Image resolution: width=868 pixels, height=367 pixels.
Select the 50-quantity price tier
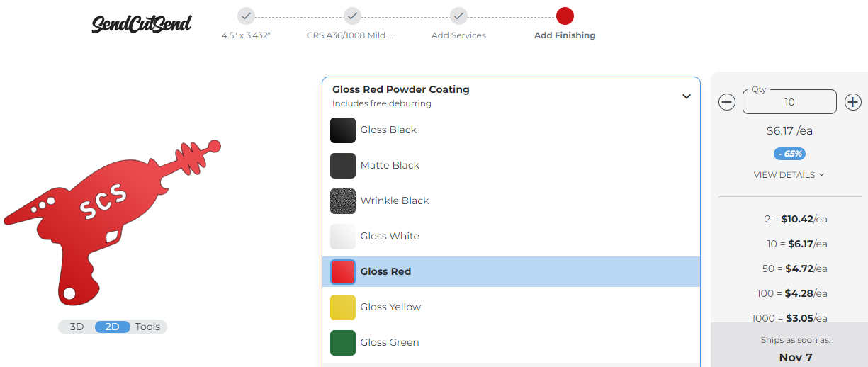789,269
